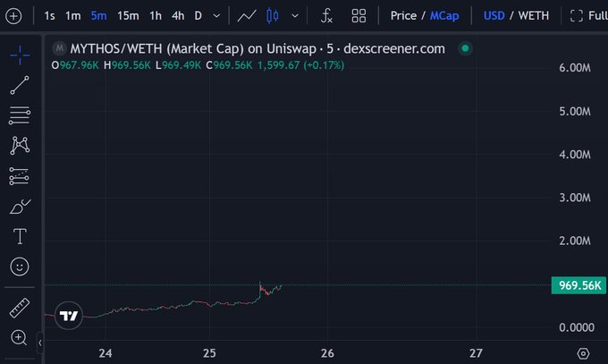Open the Fibonacci retracement tool
This screenshot has width=608, height=364.
tap(20, 115)
